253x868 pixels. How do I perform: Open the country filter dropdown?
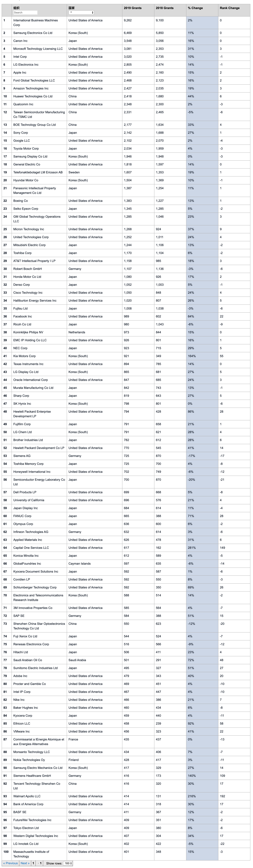point(81,12)
